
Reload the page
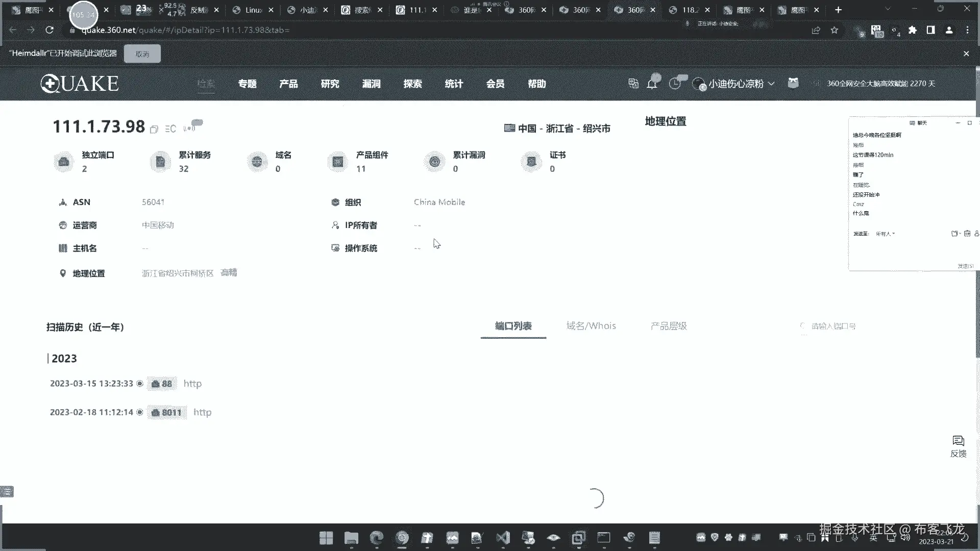click(x=50, y=30)
